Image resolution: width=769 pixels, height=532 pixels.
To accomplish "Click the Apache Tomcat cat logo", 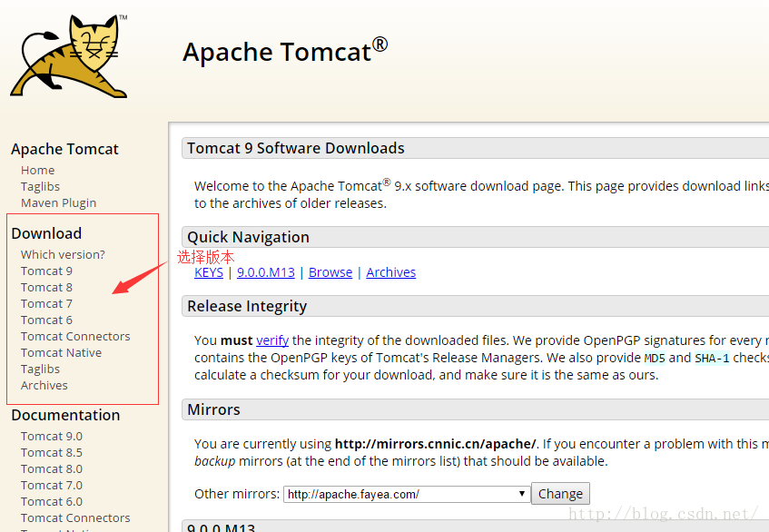I will [x=69, y=55].
